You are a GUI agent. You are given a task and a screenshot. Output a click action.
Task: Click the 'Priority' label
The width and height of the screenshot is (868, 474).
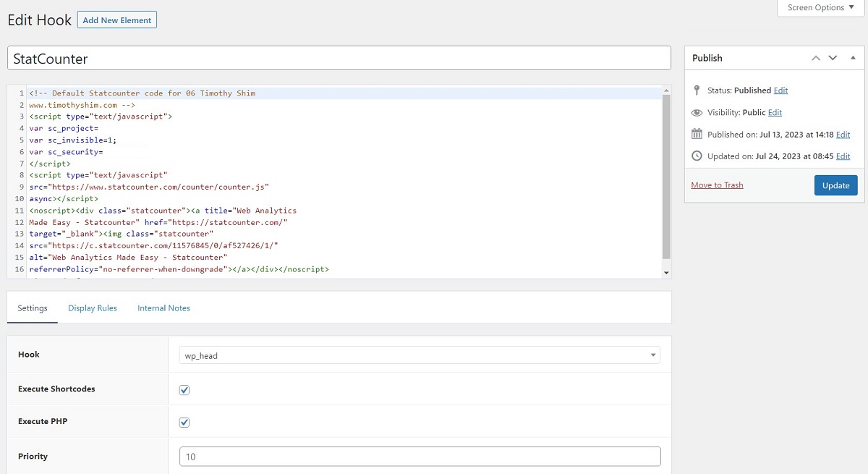[33, 456]
